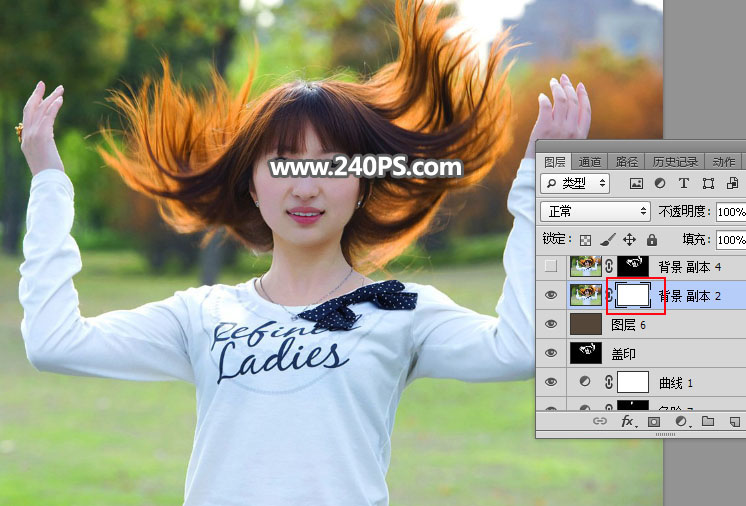Hide the 盖印 layer
The width and height of the screenshot is (746, 506).
tap(551, 353)
